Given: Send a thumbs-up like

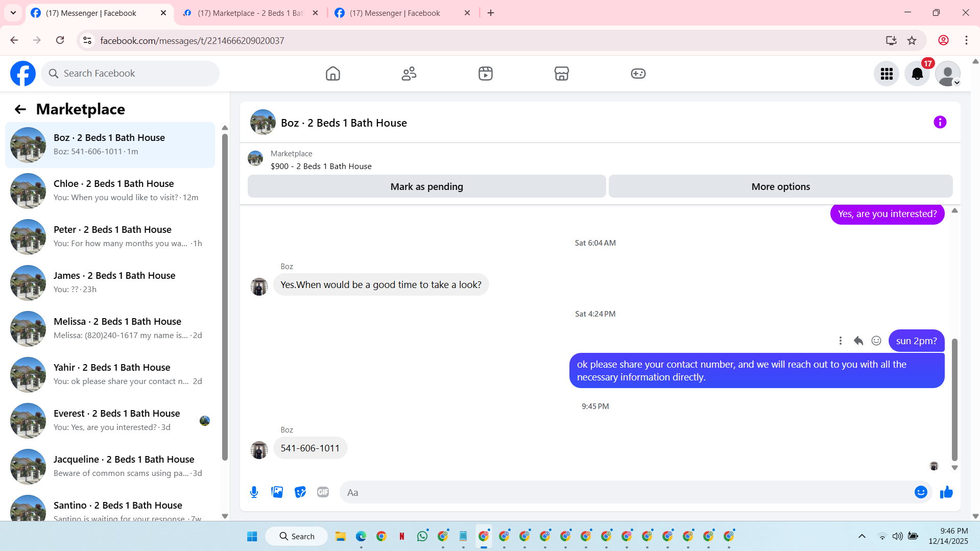Looking at the screenshot, I should (946, 492).
